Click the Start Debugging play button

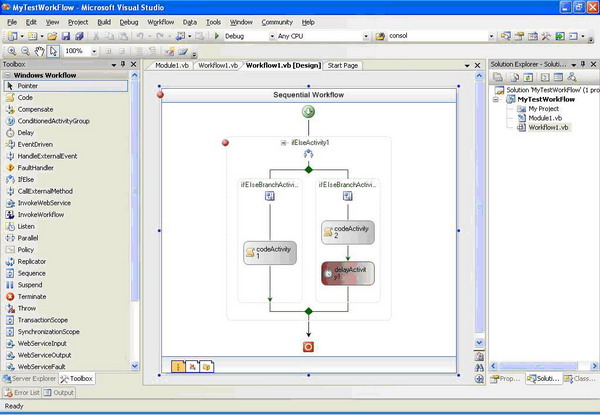click(x=217, y=36)
